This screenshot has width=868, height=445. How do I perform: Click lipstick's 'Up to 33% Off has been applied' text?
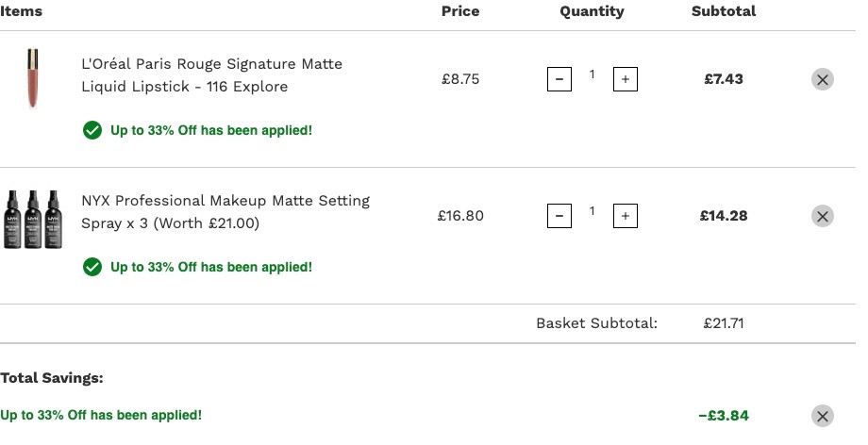click(x=211, y=131)
